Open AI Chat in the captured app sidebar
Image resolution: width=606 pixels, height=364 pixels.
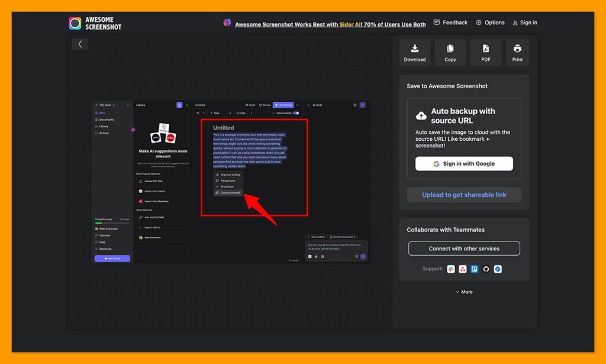pyautogui.click(x=102, y=133)
